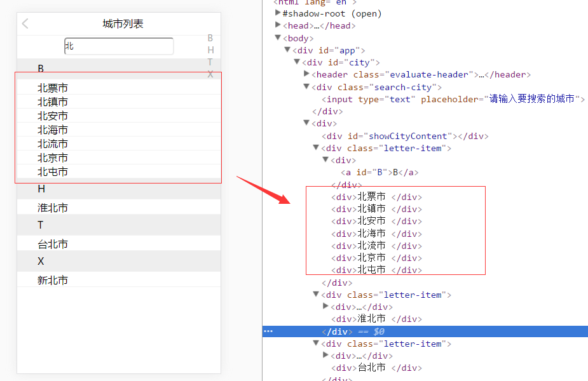Image resolution: width=588 pixels, height=381 pixels.
Task: Select the 北京市 div in DOM tree
Action: coord(376,258)
